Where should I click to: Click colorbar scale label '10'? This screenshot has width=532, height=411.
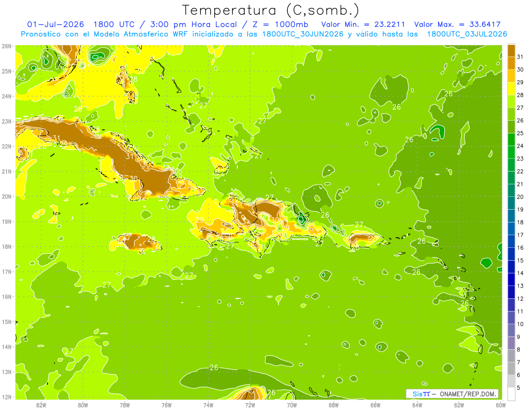coord(520,324)
